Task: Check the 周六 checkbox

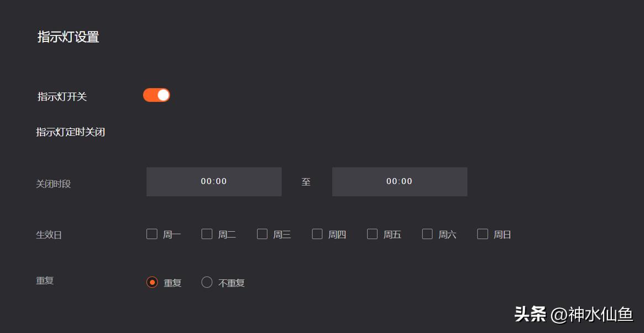Action: coord(427,234)
